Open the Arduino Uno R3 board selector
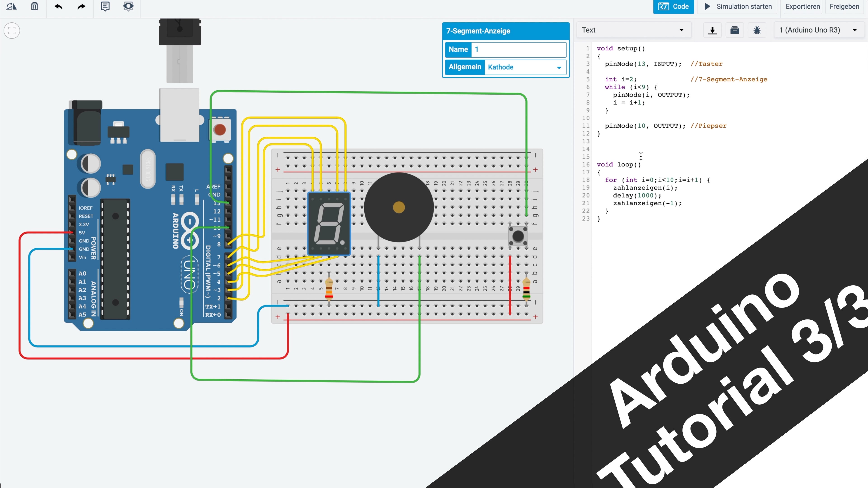This screenshot has height=488, width=868. coord(818,30)
